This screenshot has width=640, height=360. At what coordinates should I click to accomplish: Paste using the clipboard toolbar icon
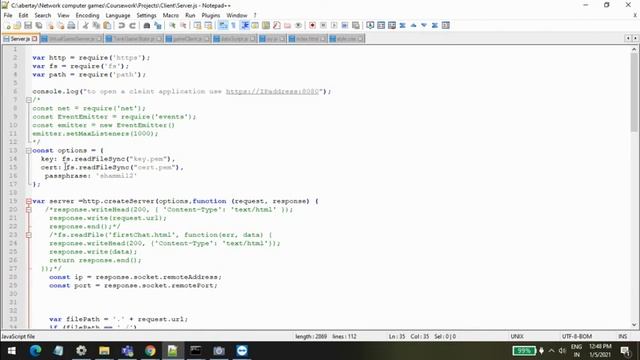pyautogui.click(x=107, y=26)
